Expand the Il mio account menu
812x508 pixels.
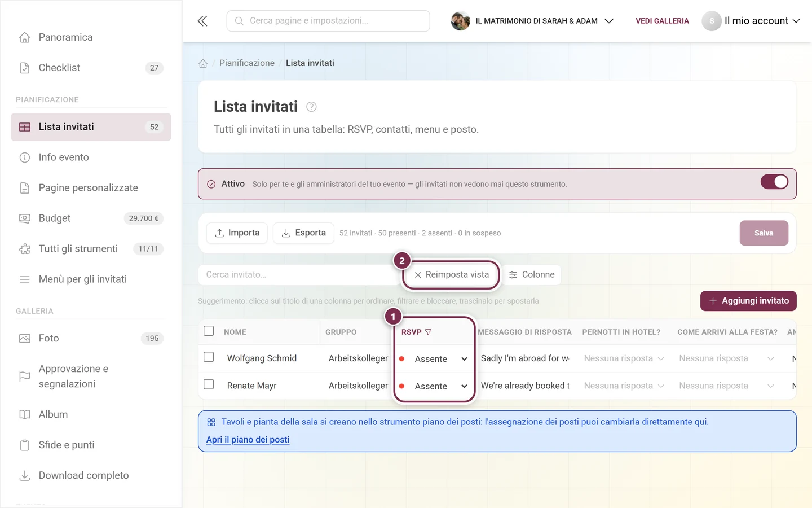point(751,21)
